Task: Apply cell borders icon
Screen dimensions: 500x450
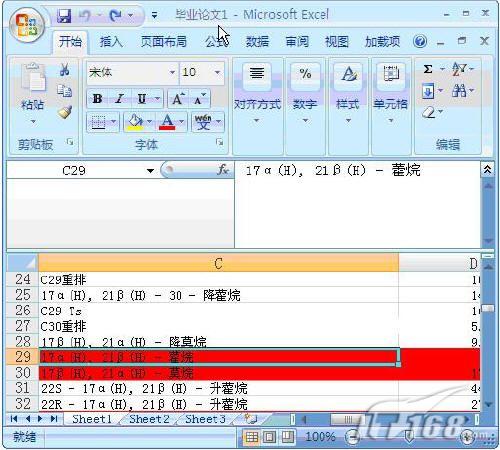Action: point(98,122)
